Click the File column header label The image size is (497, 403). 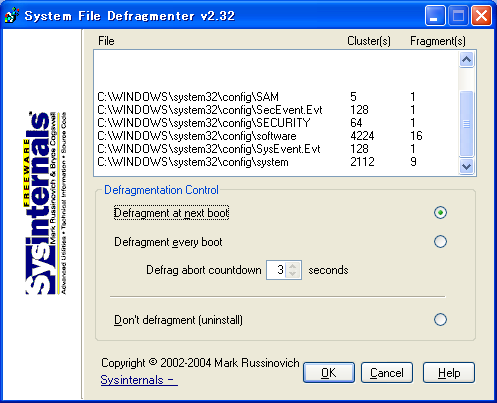[106, 41]
